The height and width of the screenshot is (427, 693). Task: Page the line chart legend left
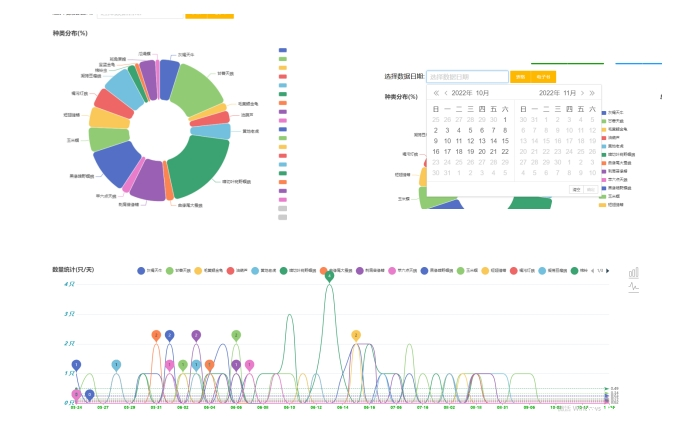tap(592, 270)
